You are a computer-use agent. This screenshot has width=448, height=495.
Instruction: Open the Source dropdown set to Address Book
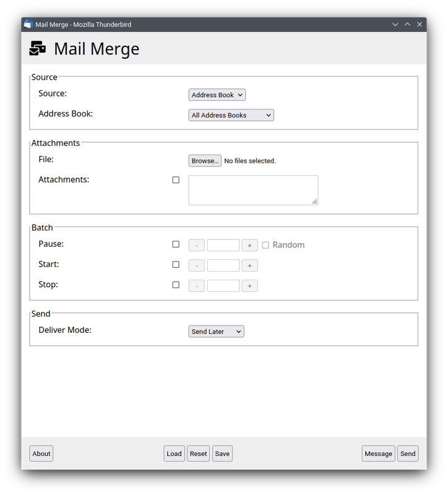(x=217, y=95)
